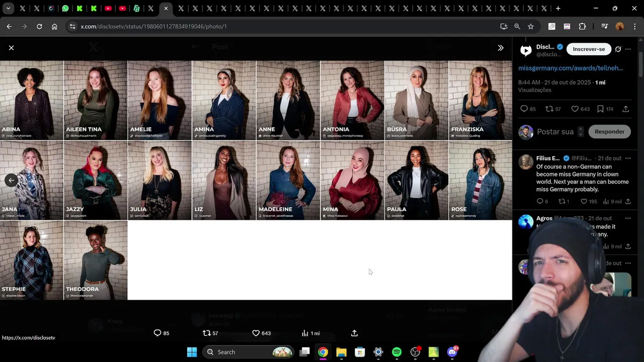Go to previous photo with left arrow
Viewport: 644px width, 362px height.
pyautogui.click(x=11, y=180)
